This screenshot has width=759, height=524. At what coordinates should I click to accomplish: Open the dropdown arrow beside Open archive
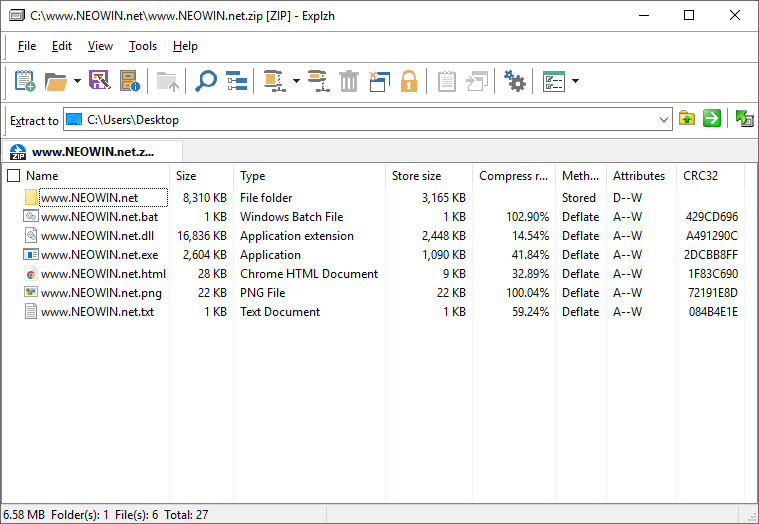[x=77, y=81]
